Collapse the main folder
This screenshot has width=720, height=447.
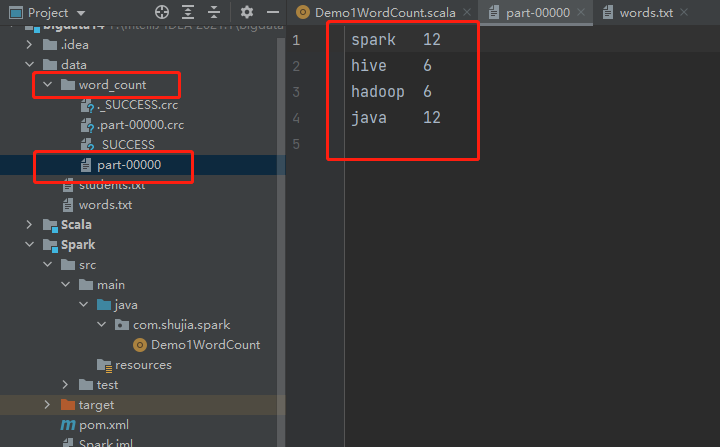tap(66, 284)
